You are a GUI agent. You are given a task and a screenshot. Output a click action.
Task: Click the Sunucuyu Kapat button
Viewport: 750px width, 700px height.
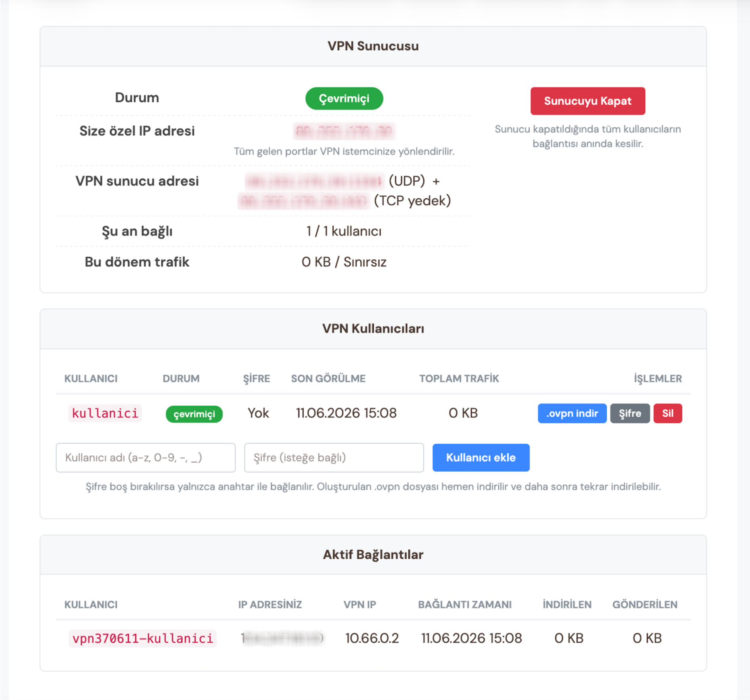coord(587,101)
